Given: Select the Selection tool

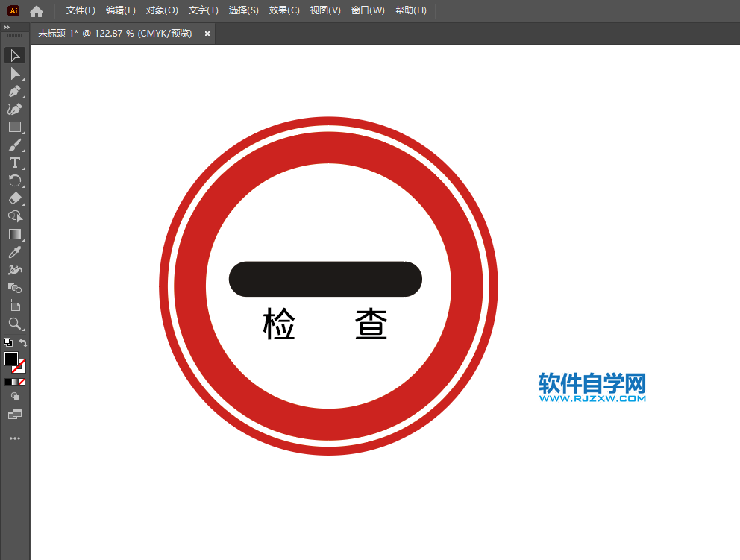Looking at the screenshot, I should click(15, 55).
